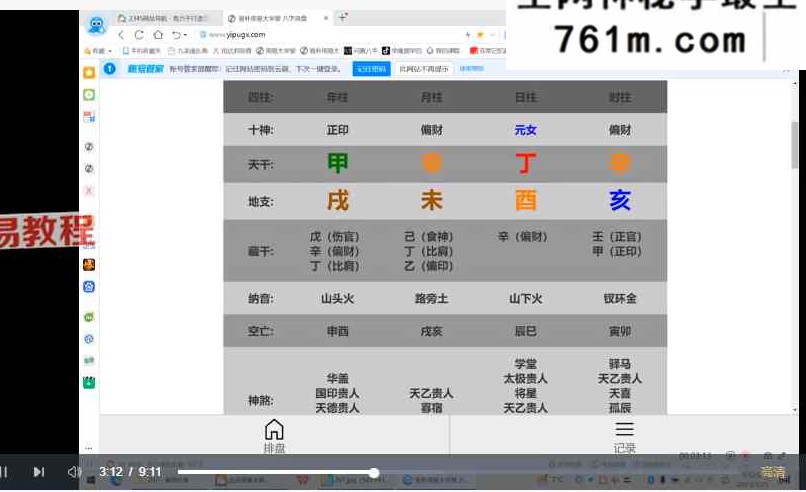Click the blue 亥 earthly branch character
The width and height of the screenshot is (806, 492).
pos(620,201)
